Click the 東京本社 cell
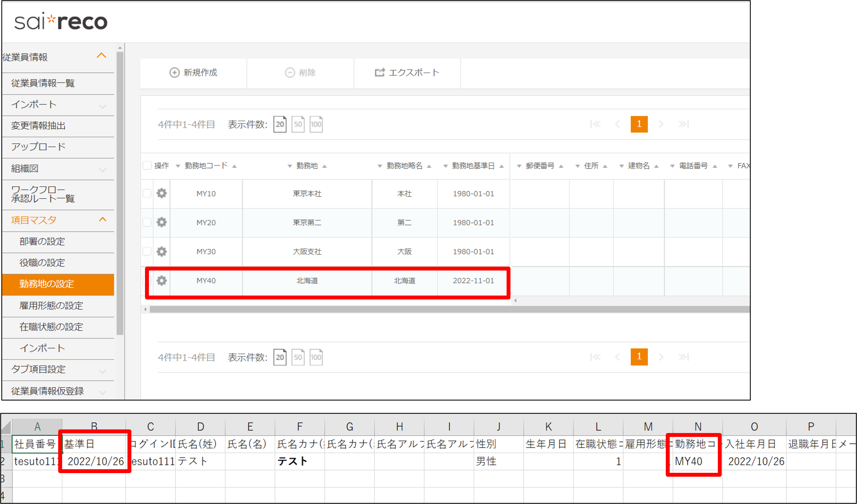The width and height of the screenshot is (857, 504). [x=307, y=193]
